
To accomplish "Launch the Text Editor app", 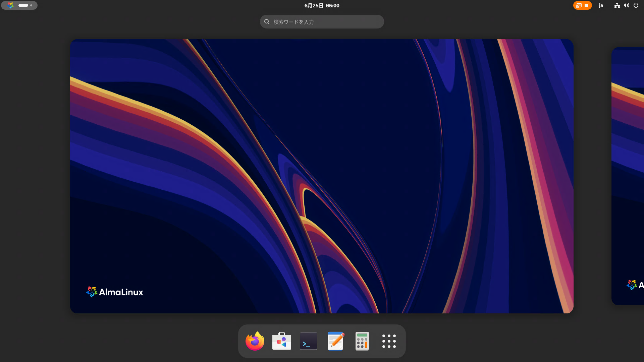I will pos(335,341).
